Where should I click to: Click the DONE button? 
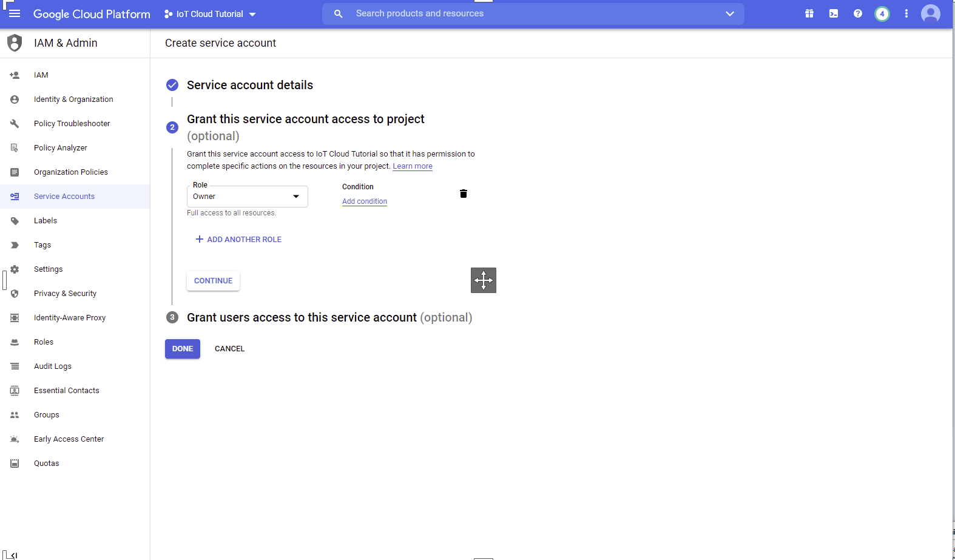[183, 349]
